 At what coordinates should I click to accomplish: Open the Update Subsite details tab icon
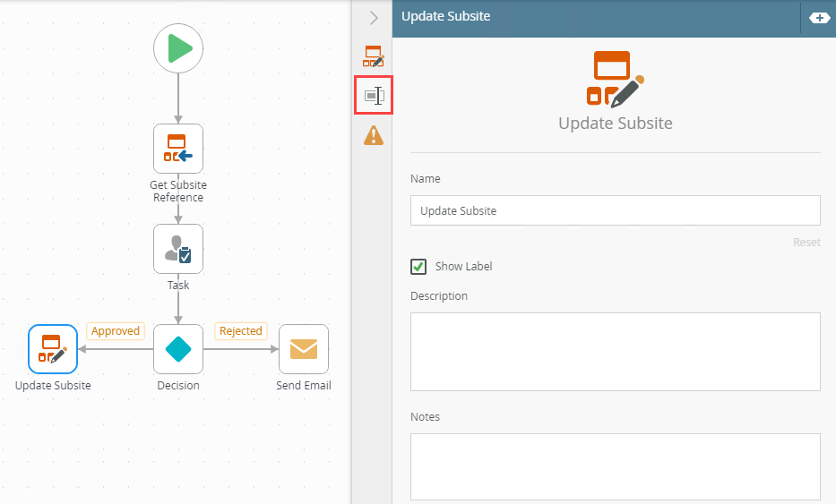coord(374,56)
